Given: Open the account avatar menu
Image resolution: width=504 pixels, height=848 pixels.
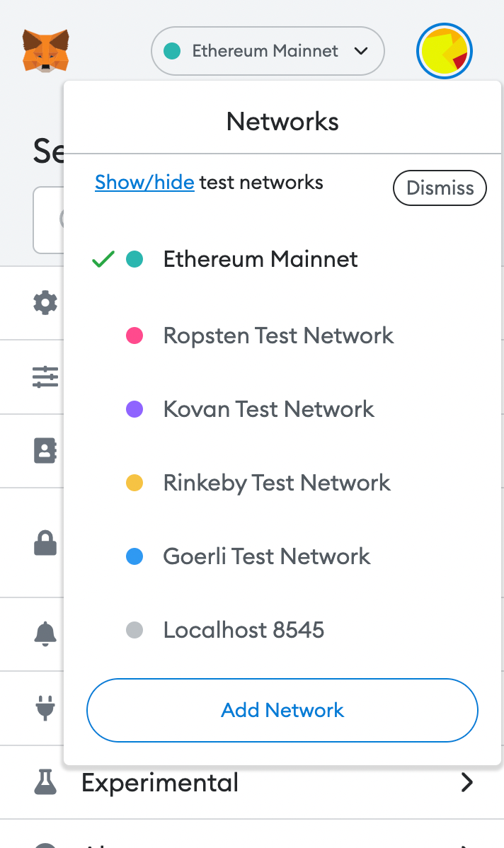Looking at the screenshot, I should point(445,51).
